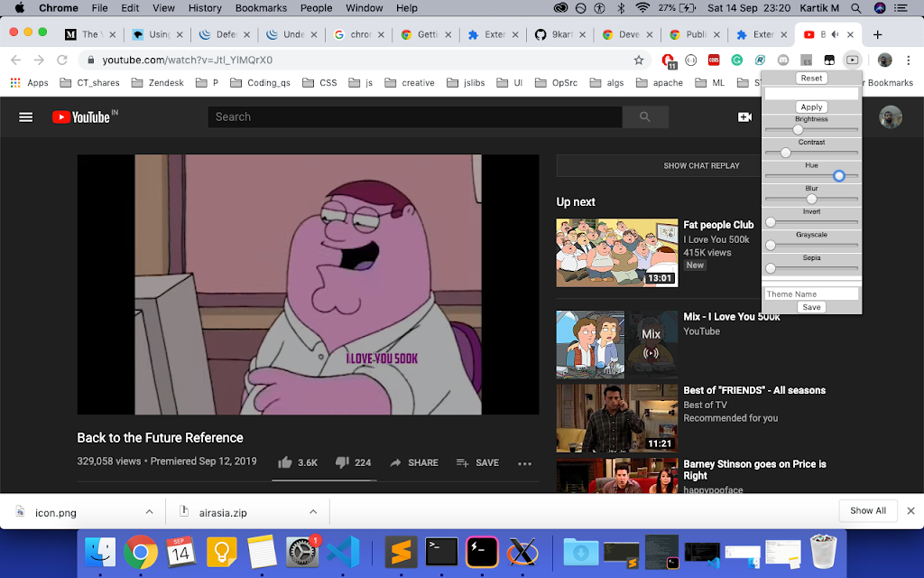The image size is (924, 578).
Task: Open Finder from the dock
Action: pos(100,553)
